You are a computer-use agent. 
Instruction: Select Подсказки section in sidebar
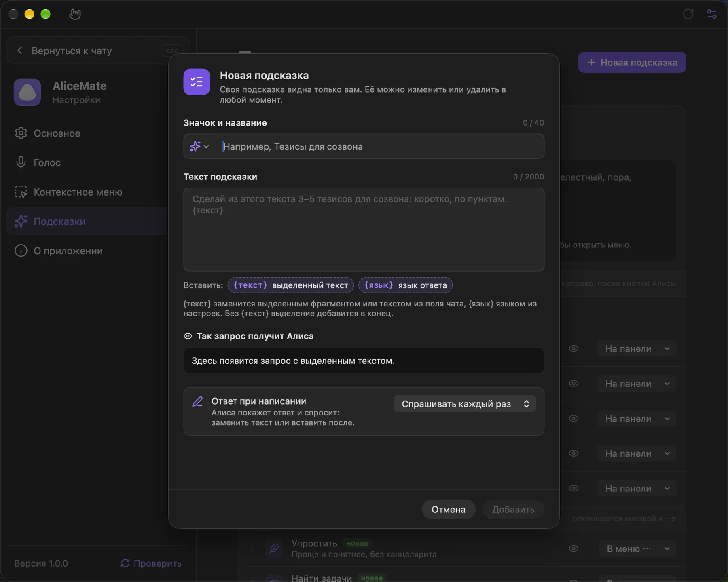tap(87, 221)
